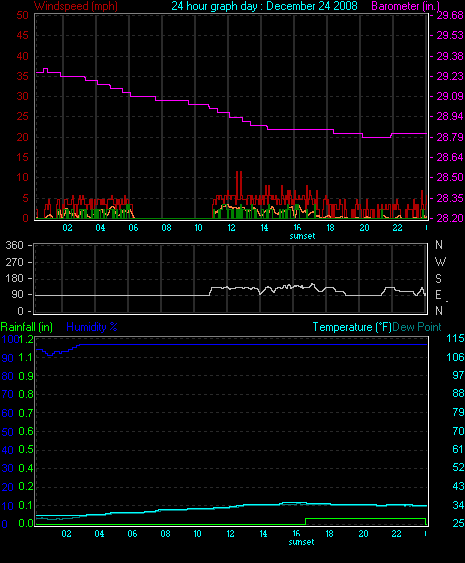Click the 'Humidity %' blue label
This screenshot has height=563, width=465.
click(x=92, y=327)
